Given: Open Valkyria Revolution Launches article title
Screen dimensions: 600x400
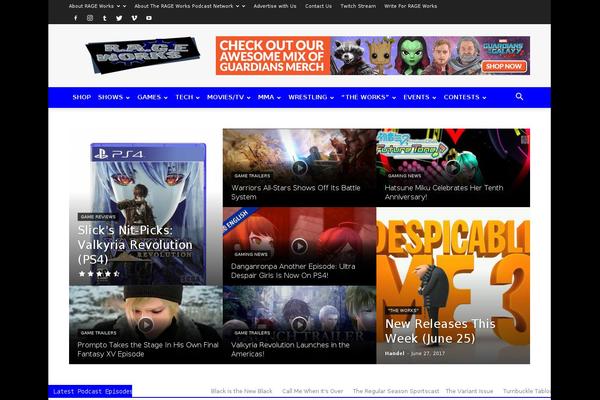Looking at the screenshot, I should [x=290, y=349].
